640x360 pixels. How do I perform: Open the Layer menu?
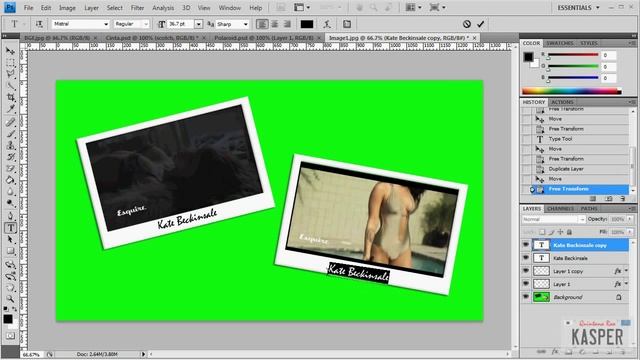point(91,8)
